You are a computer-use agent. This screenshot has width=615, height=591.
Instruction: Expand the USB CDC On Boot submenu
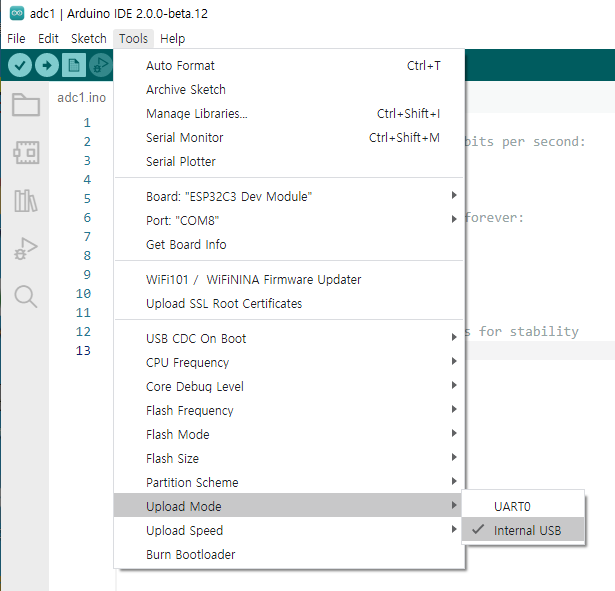pyautogui.click(x=289, y=338)
